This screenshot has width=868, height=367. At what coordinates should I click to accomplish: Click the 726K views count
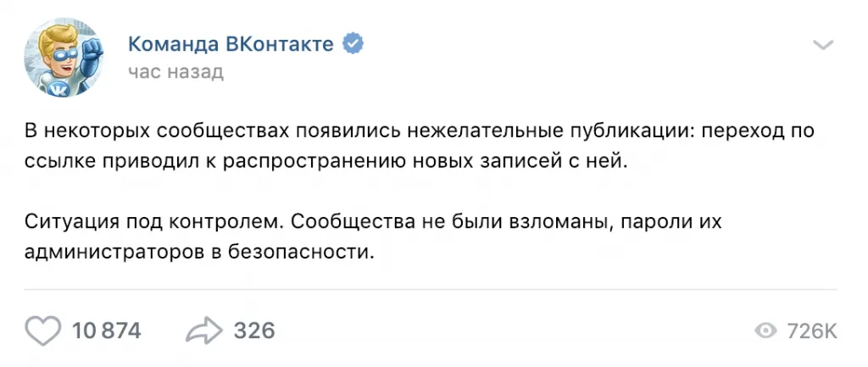coord(811,331)
